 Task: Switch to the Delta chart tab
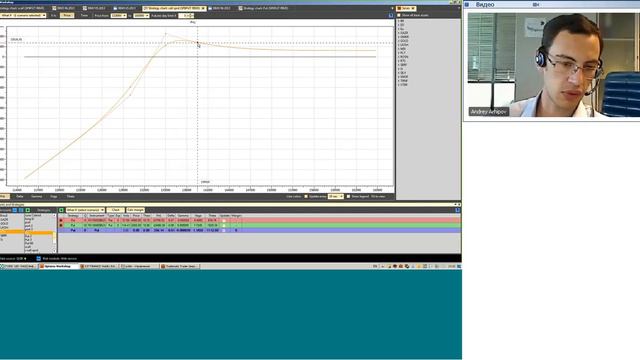click(x=20, y=196)
